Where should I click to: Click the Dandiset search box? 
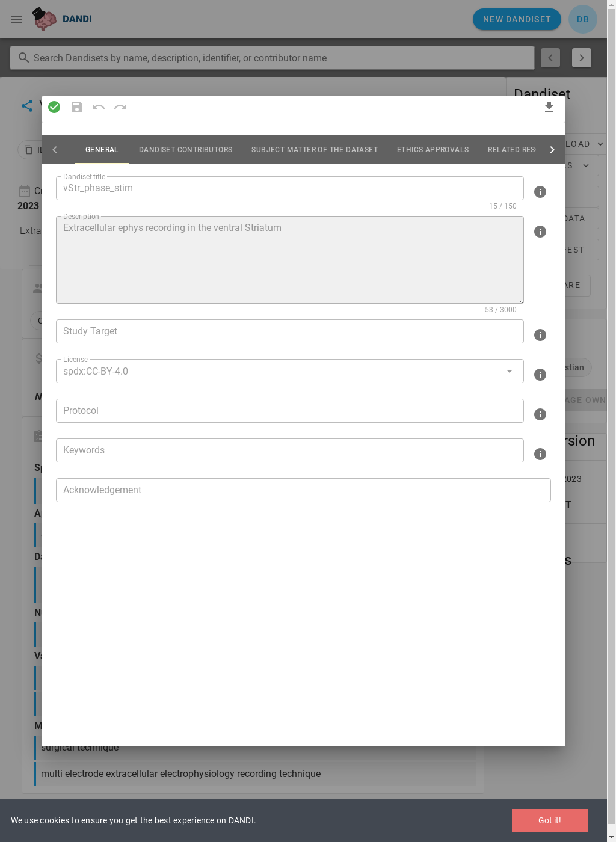pos(272,58)
